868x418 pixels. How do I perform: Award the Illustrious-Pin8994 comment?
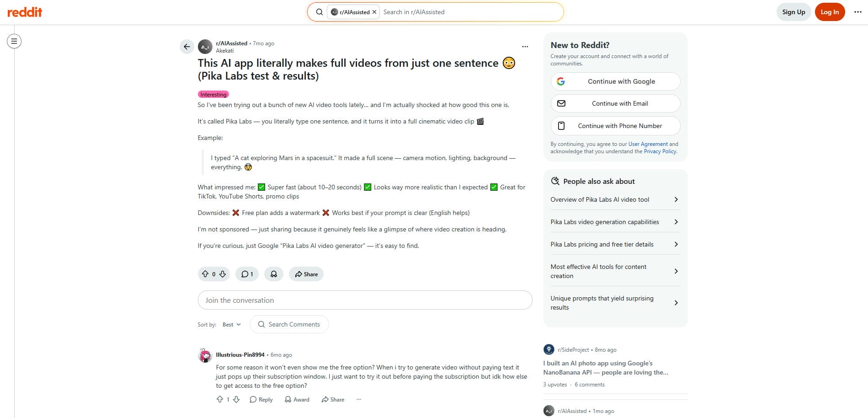[x=297, y=399]
